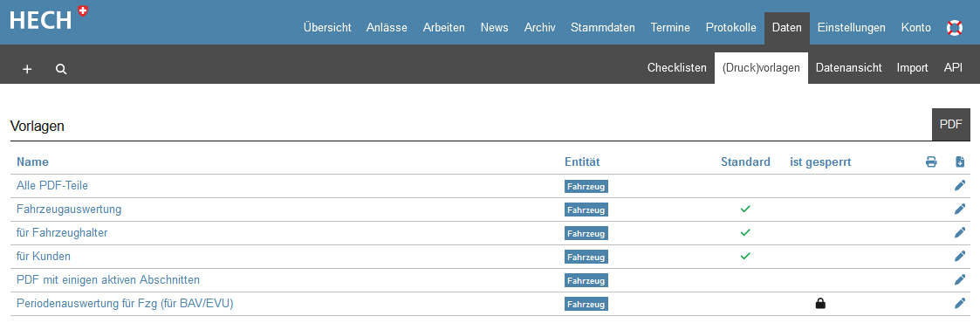
Task: Open help via the lifebuoy icon
Action: coord(955,28)
